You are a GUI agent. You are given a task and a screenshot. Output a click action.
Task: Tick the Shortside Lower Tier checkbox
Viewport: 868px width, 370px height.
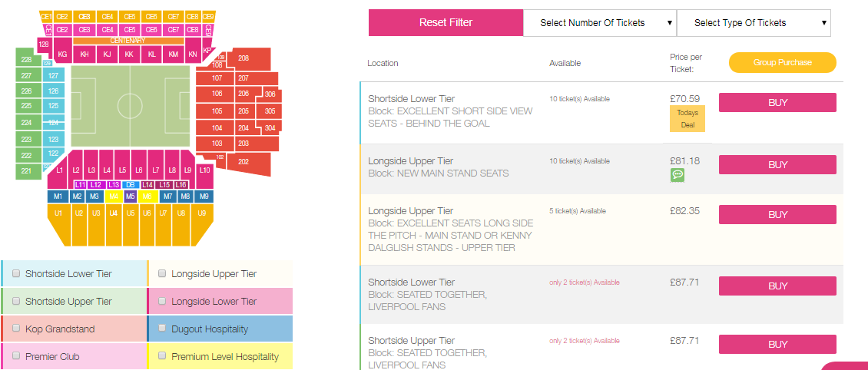[15, 273]
